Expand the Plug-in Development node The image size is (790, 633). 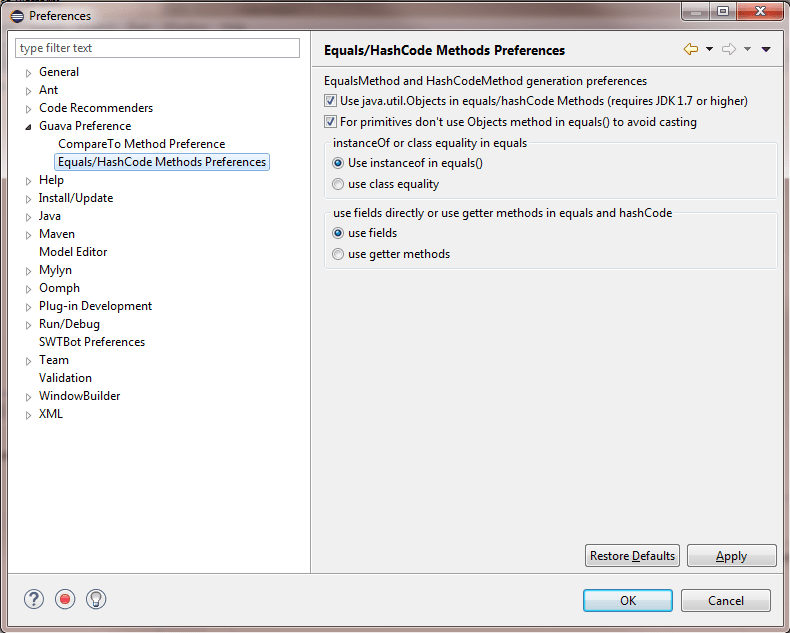(29, 307)
